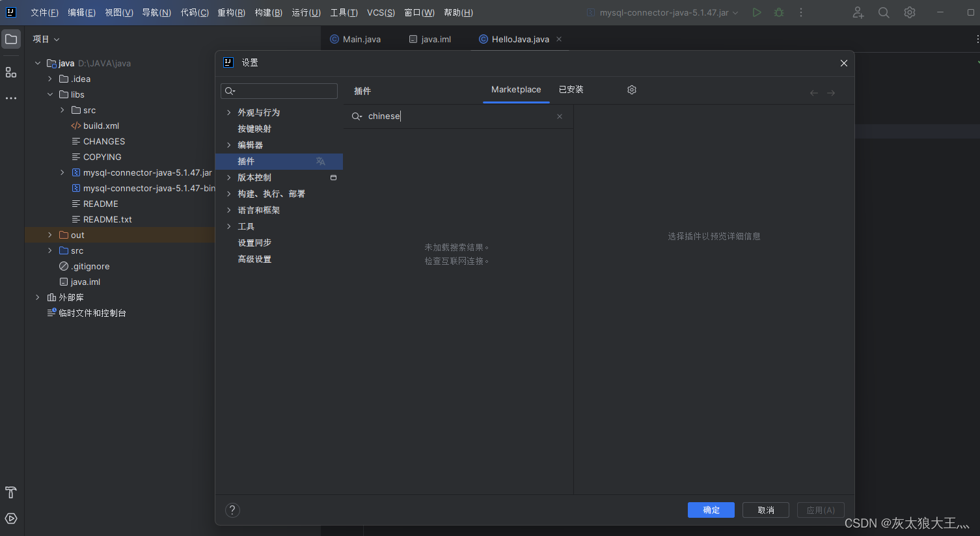Screen dimensions: 980x536
Task: Click the 项目 tool window folder icon
Action: point(10,38)
